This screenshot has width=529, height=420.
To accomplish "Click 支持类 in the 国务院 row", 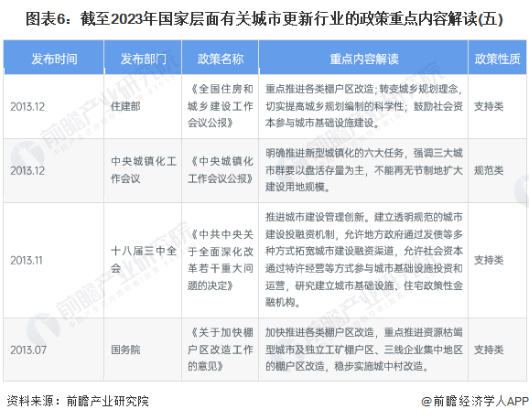I will click(x=489, y=350).
